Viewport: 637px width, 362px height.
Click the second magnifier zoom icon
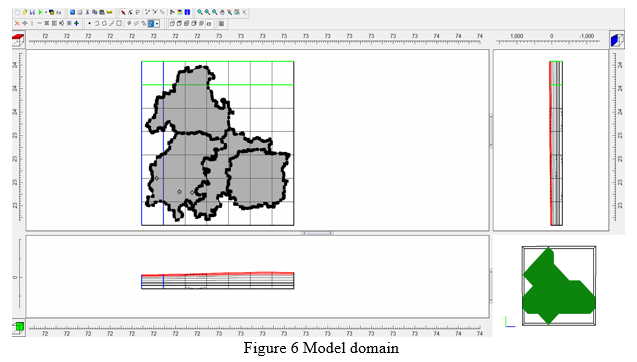207,12
